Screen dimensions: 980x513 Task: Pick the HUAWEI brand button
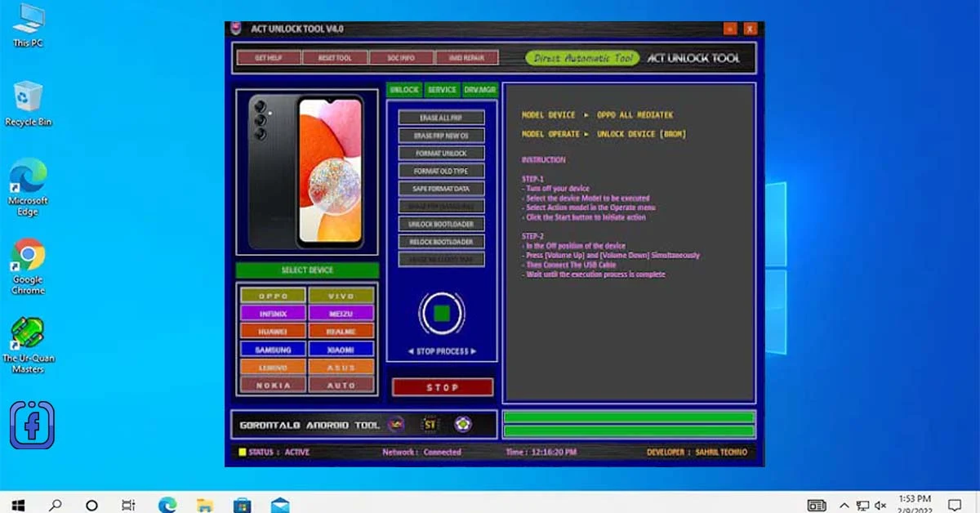(x=274, y=331)
